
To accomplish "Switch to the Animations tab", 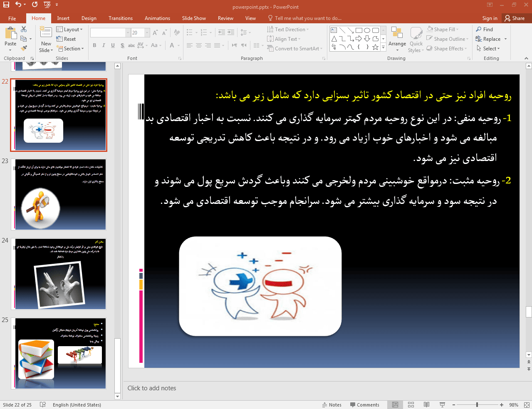I will pos(157,18).
